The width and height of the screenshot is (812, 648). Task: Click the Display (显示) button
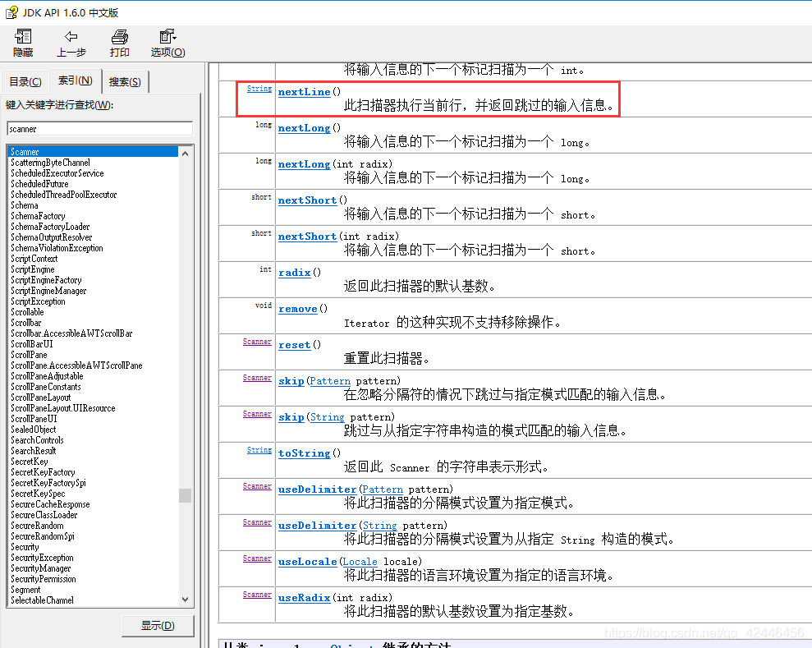158,626
